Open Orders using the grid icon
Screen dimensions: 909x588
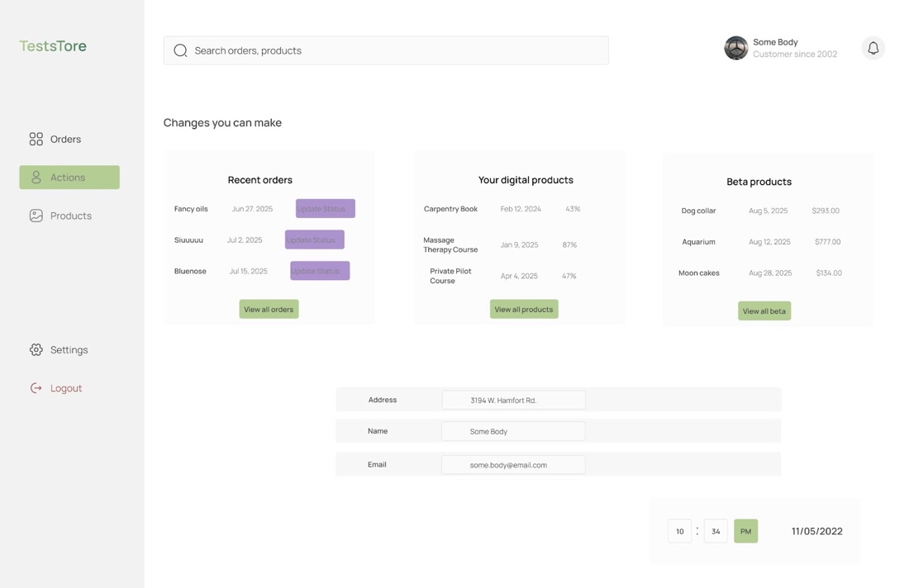(x=36, y=139)
